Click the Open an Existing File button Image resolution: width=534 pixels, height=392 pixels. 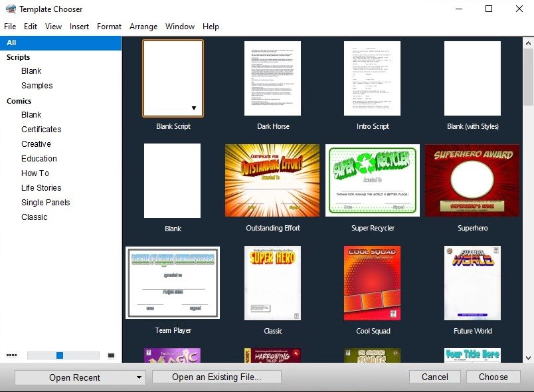point(217,377)
